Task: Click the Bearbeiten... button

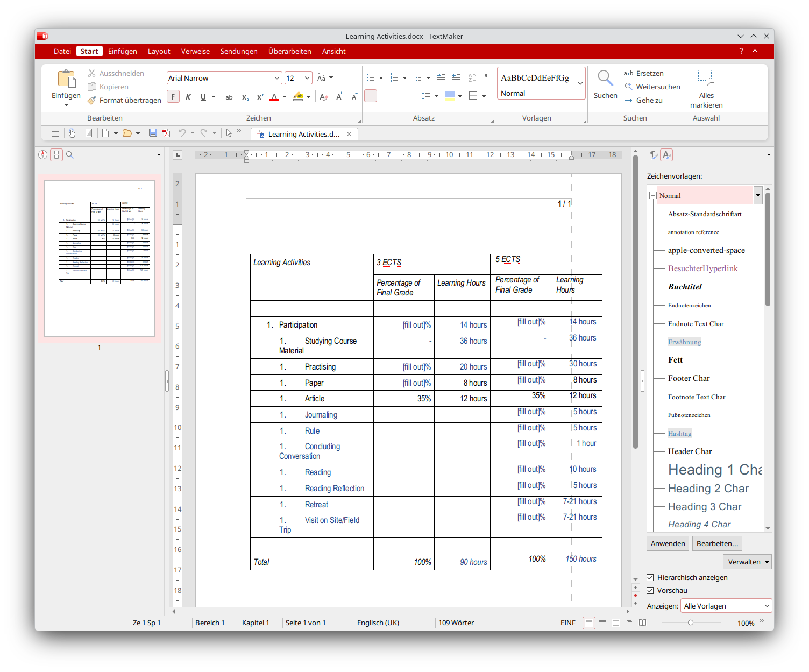Action: pos(717,543)
